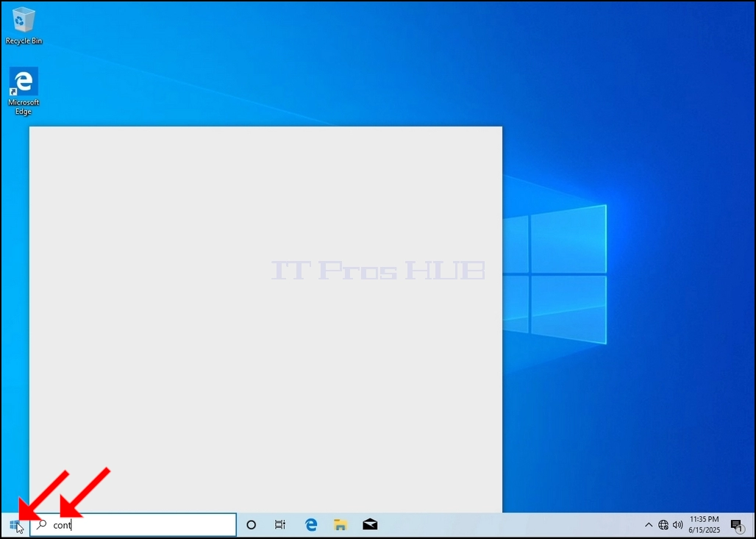Open the volume speaker control
756x539 pixels.
pos(677,524)
